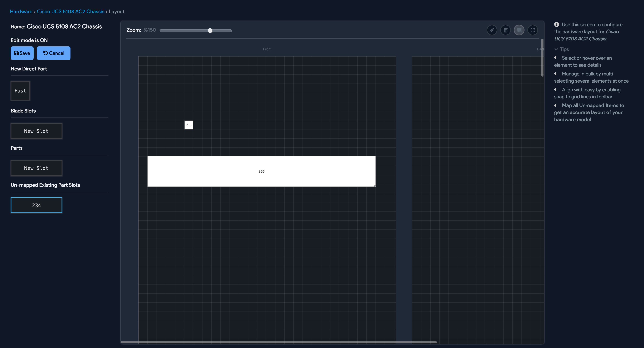Create a New Slot under Blade Slots

(x=36, y=131)
